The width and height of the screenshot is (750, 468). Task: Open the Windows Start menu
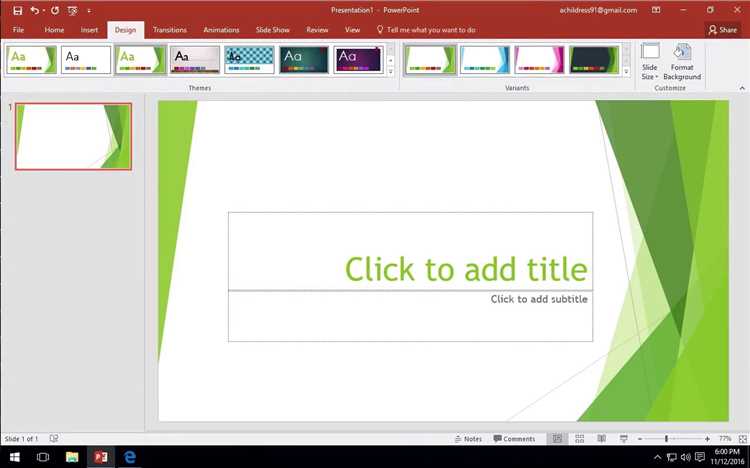[x=14, y=457]
